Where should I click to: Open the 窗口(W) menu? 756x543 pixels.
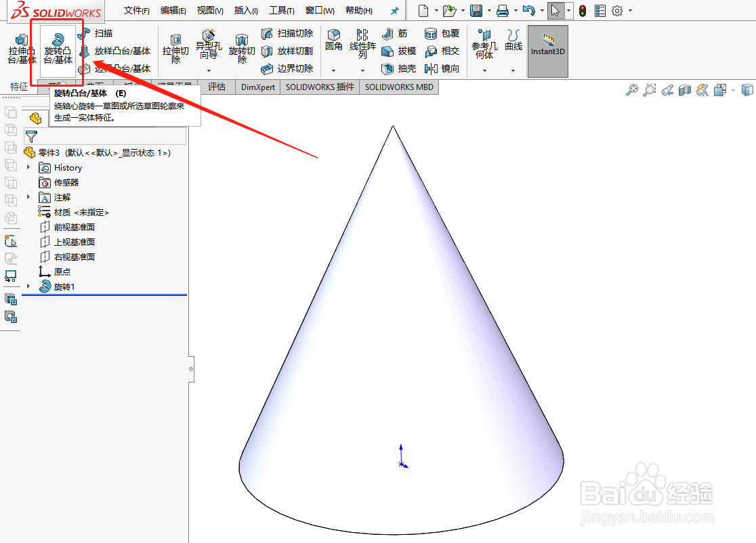pyautogui.click(x=320, y=11)
